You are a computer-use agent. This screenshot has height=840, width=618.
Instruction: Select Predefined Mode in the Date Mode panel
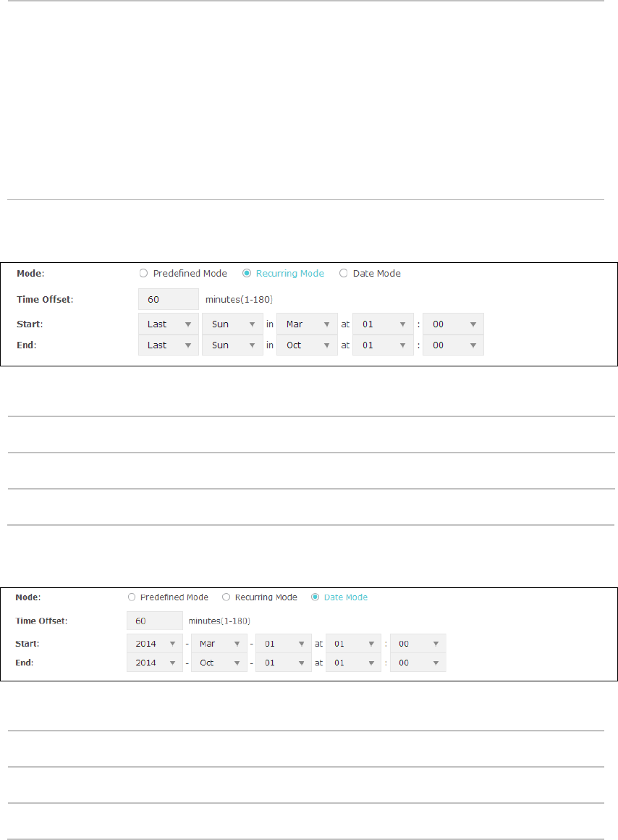(132, 597)
